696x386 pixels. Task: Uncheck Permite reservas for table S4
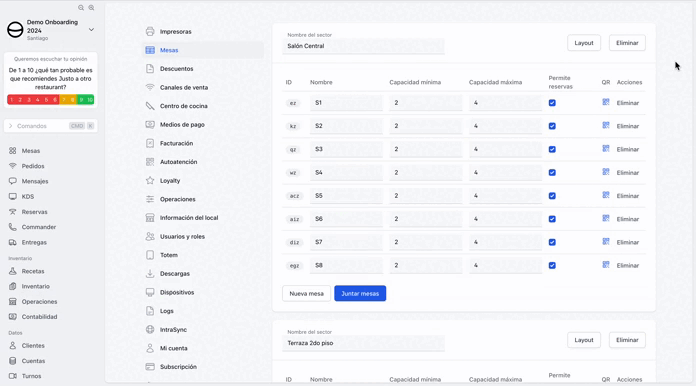click(x=552, y=173)
